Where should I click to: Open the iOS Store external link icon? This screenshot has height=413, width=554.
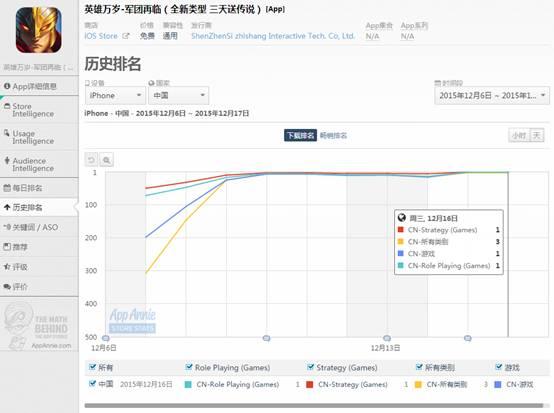pyautogui.click(x=125, y=36)
